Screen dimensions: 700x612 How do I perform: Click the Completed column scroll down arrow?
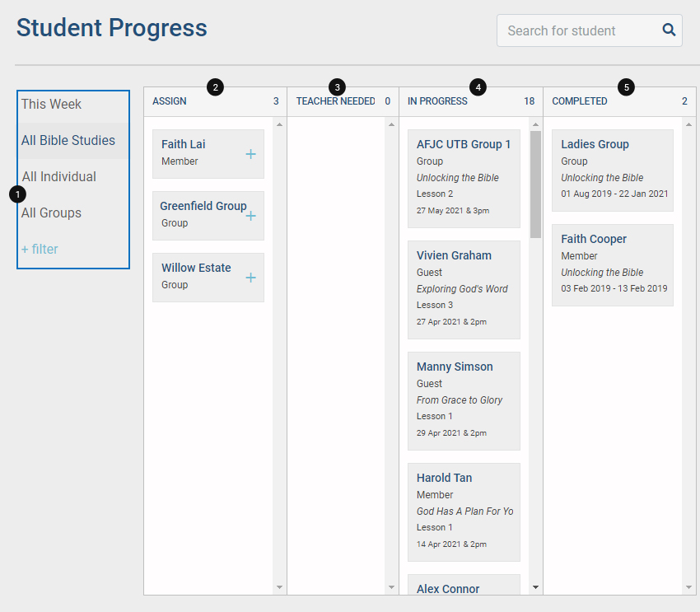coord(688,587)
